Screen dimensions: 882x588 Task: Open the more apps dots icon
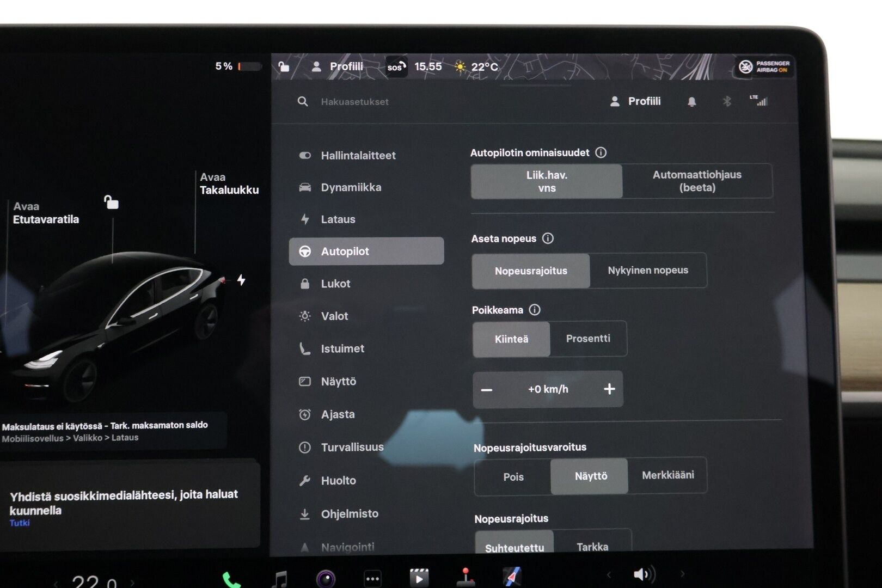(372, 578)
